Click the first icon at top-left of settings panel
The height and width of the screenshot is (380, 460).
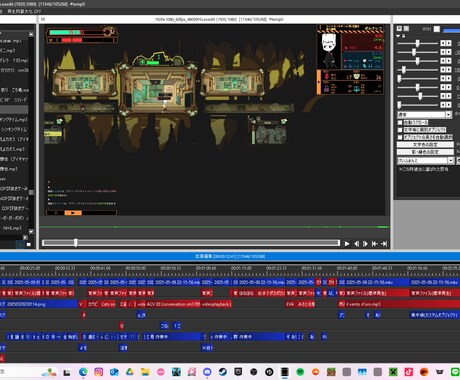coord(399,29)
